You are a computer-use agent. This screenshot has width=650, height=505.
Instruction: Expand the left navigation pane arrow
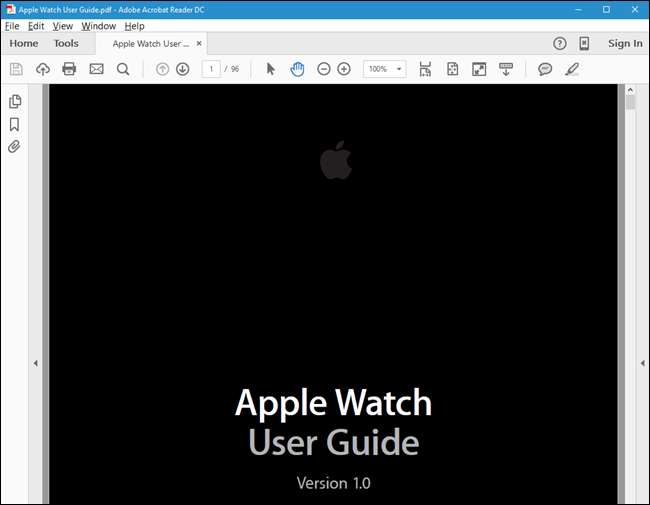[36, 363]
